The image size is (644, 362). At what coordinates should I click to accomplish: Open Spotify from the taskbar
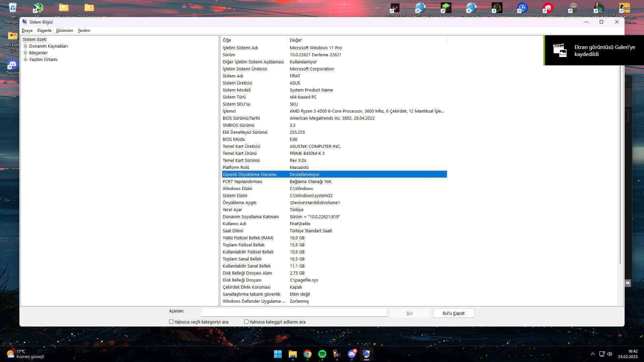(322, 354)
